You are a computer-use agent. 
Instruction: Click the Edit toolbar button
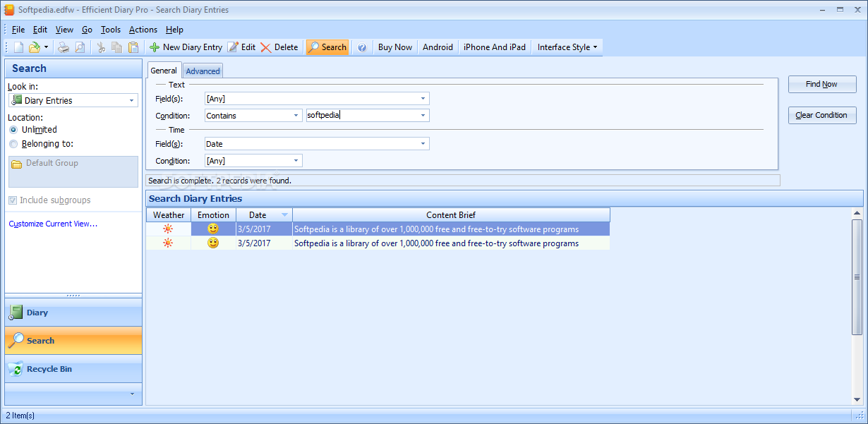(241, 47)
